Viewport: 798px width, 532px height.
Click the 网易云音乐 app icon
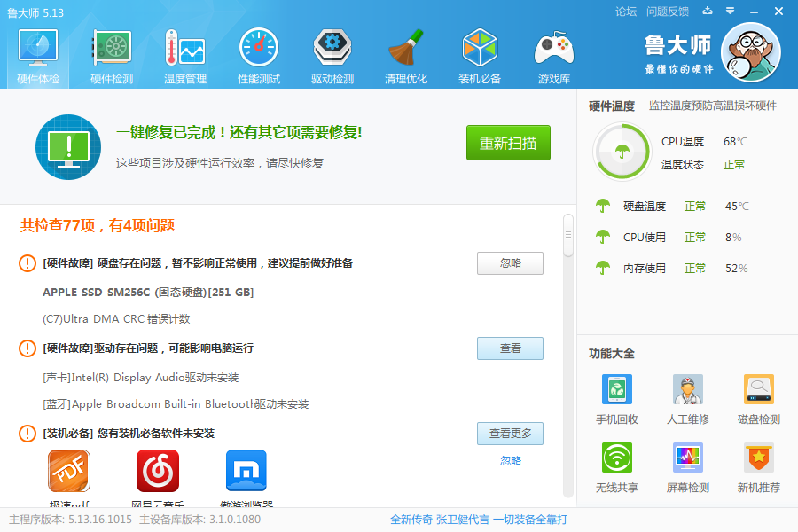[x=158, y=471]
